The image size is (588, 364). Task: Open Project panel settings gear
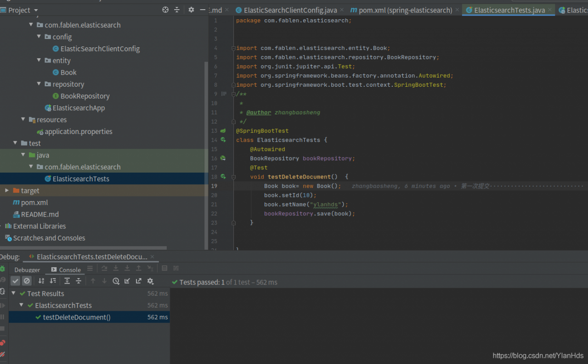pyautogui.click(x=191, y=10)
